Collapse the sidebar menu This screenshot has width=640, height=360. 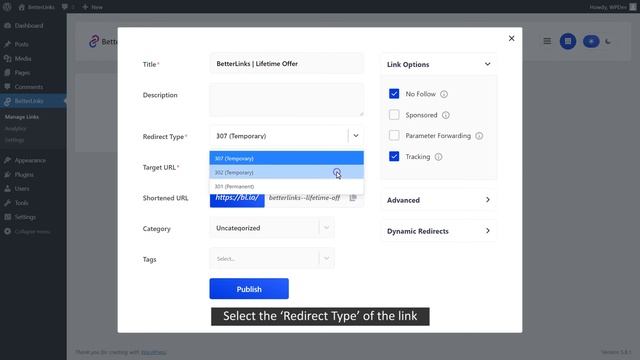coord(33,231)
